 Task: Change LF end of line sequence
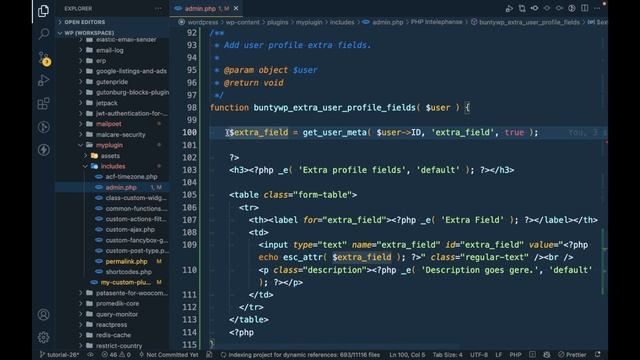[x=498, y=355]
